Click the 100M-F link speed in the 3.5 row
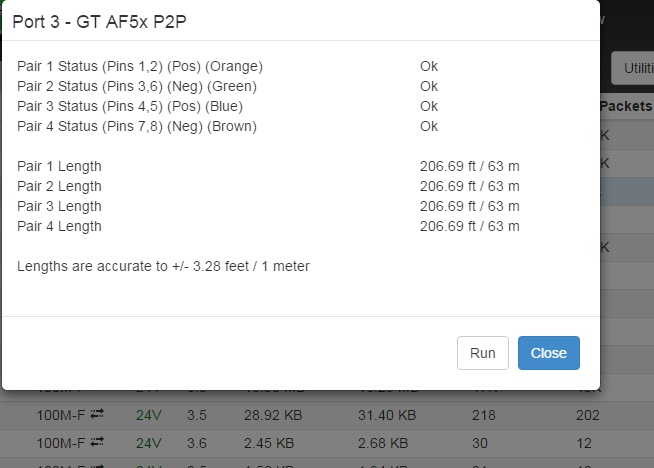654x468 pixels. click(61, 414)
